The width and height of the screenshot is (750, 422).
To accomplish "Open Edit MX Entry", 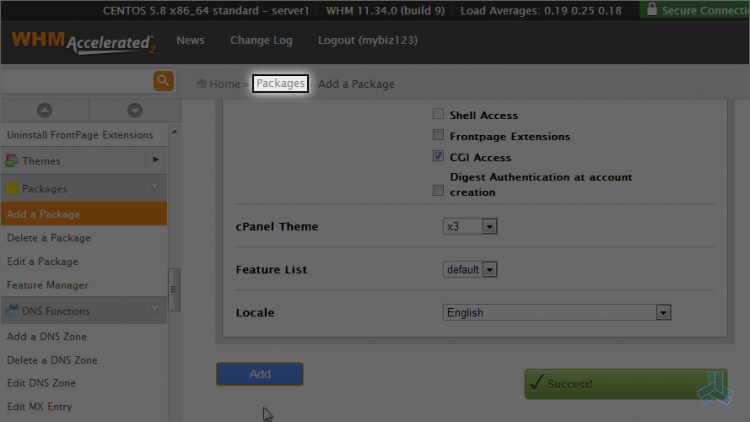I will (x=39, y=407).
